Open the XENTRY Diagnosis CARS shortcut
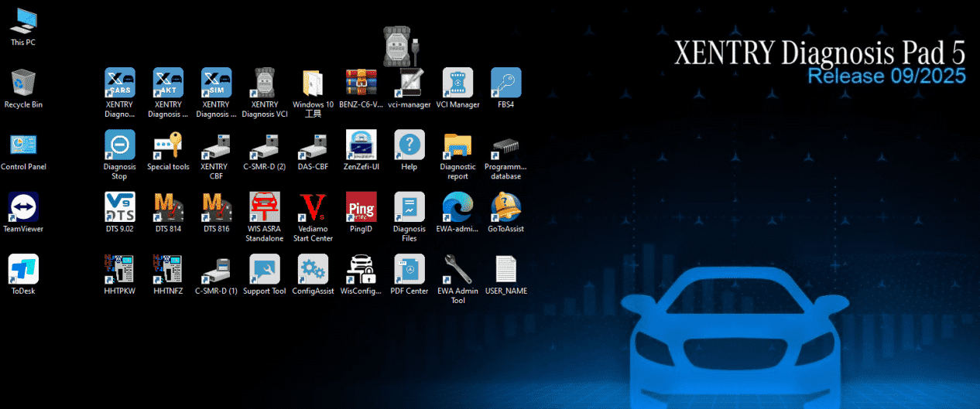The image size is (980, 409). pos(119,84)
